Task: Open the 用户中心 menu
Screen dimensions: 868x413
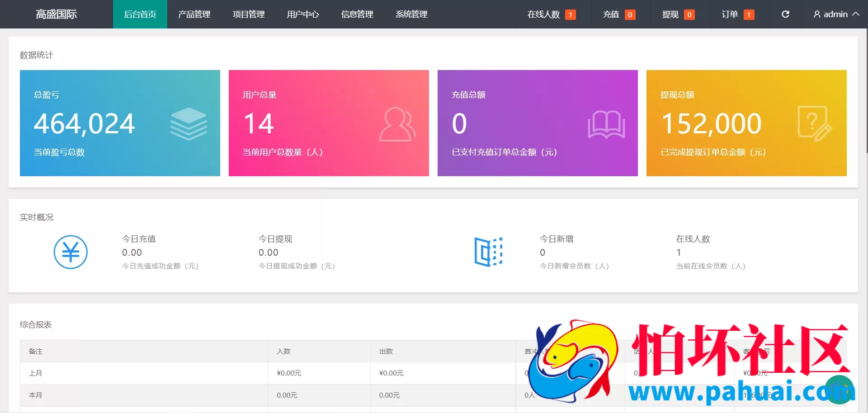Action: coord(303,14)
